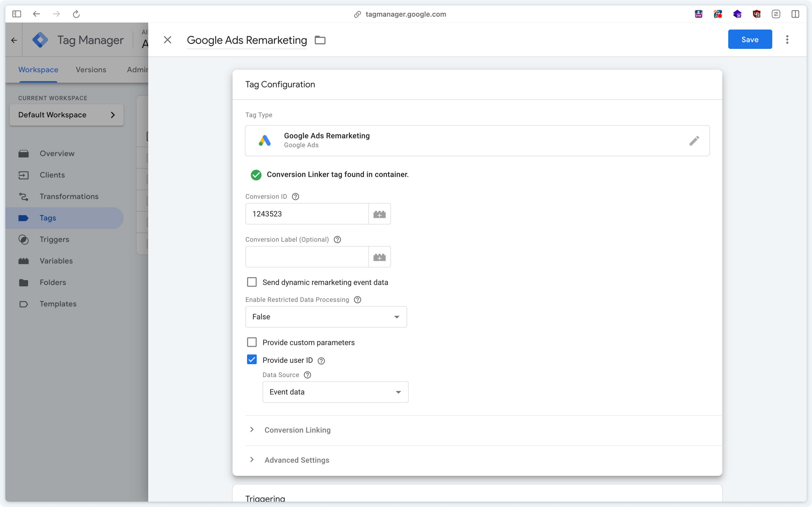812x507 pixels.
Task: Click the Tags icon in sidebar
Action: tap(23, 217)
